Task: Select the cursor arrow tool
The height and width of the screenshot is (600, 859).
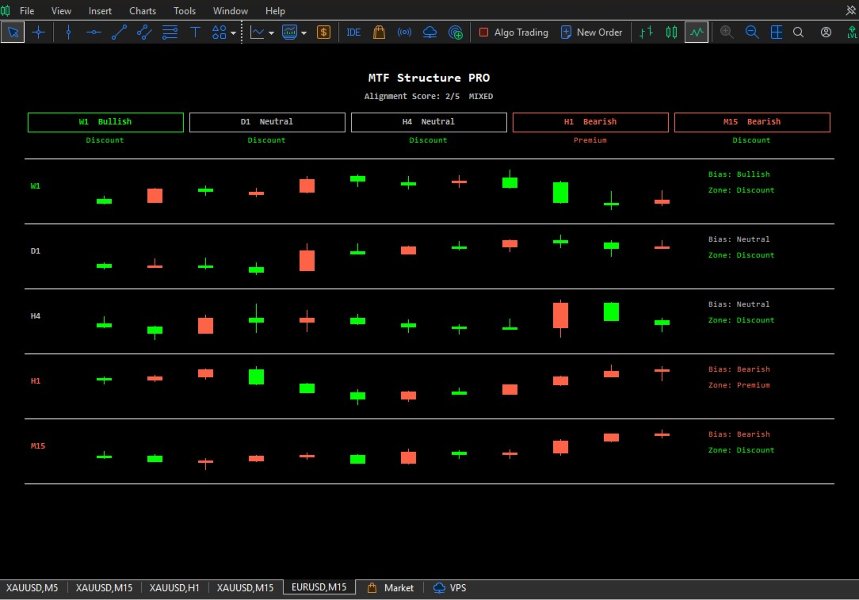Action: point(13,32)
